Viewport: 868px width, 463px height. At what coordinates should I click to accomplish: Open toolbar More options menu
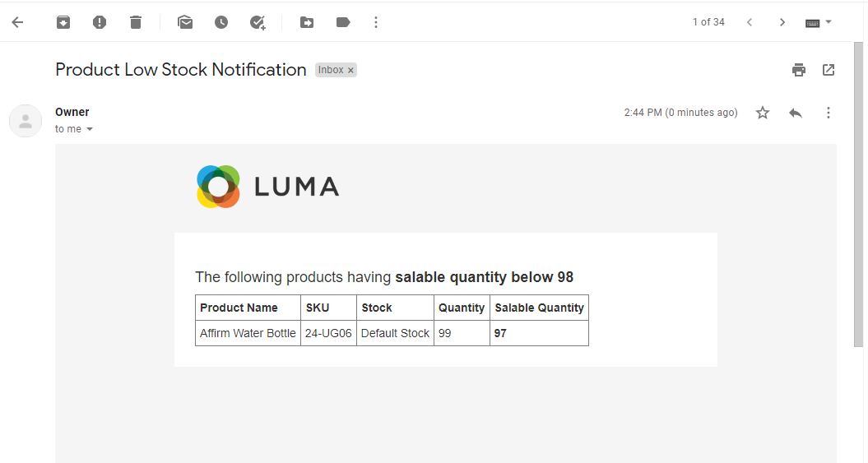coord(376,22)
